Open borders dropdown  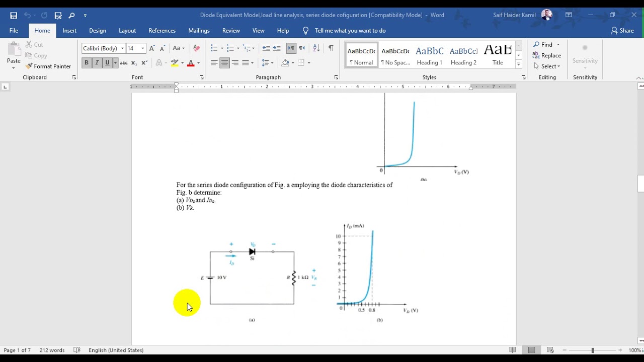coord(309,63)
